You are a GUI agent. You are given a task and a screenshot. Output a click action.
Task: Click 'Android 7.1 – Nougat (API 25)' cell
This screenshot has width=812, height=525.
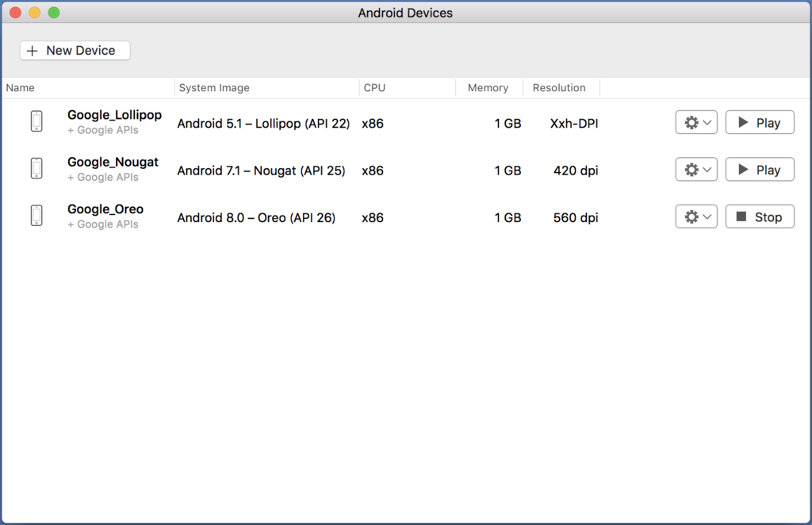(261, 171)
